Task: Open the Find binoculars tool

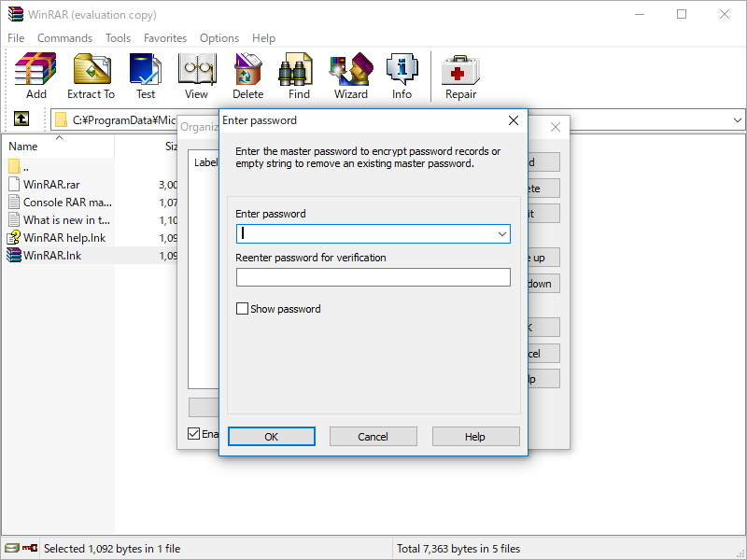Action: click(x=295, y=69)
